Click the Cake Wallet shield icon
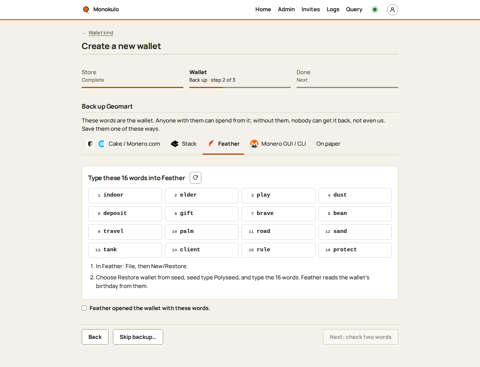 [90, 144]
